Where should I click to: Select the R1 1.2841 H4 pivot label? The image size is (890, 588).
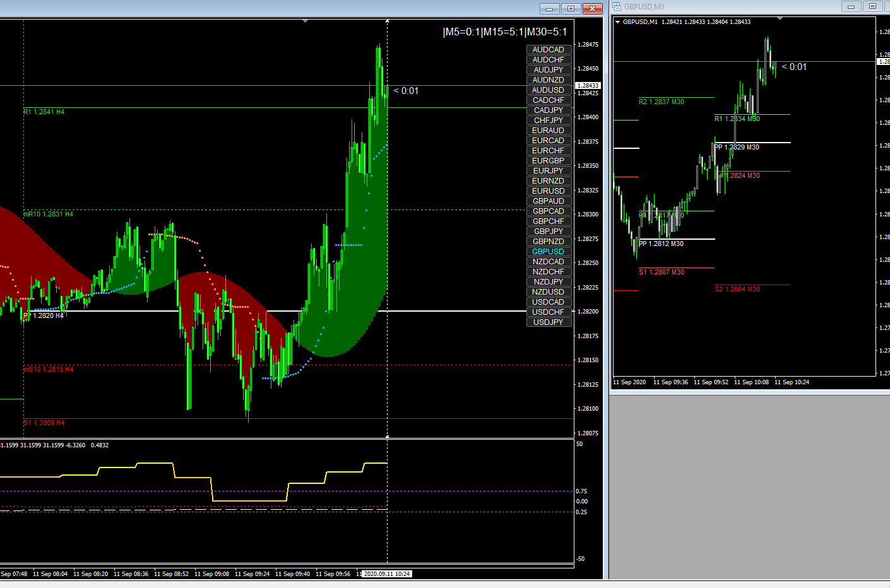pos(44,112)
